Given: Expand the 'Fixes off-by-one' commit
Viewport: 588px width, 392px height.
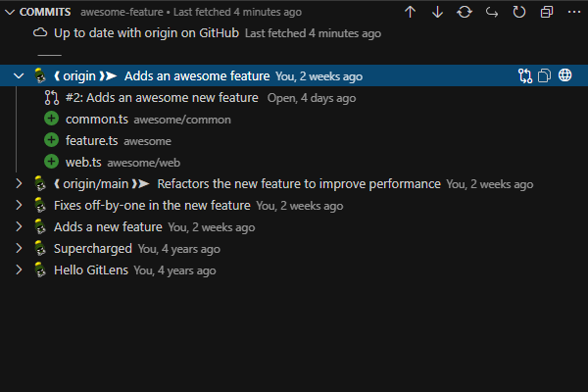Looking at the screenshot, I should tap(19, 205).
